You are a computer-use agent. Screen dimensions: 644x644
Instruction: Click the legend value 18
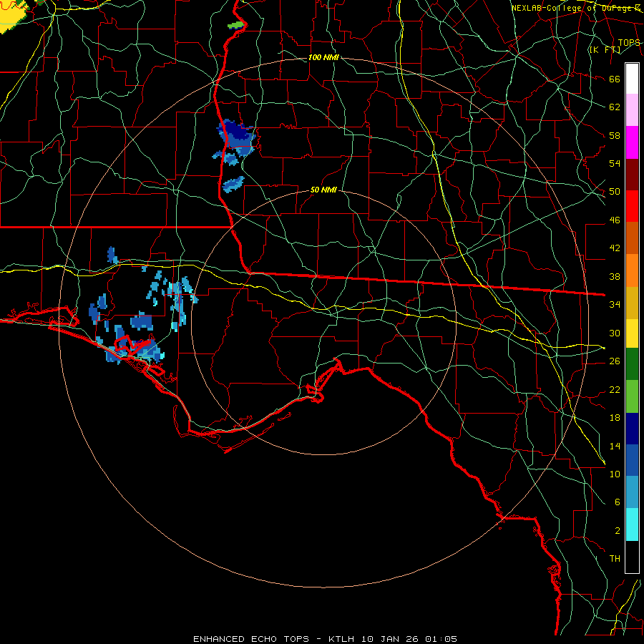615,418
